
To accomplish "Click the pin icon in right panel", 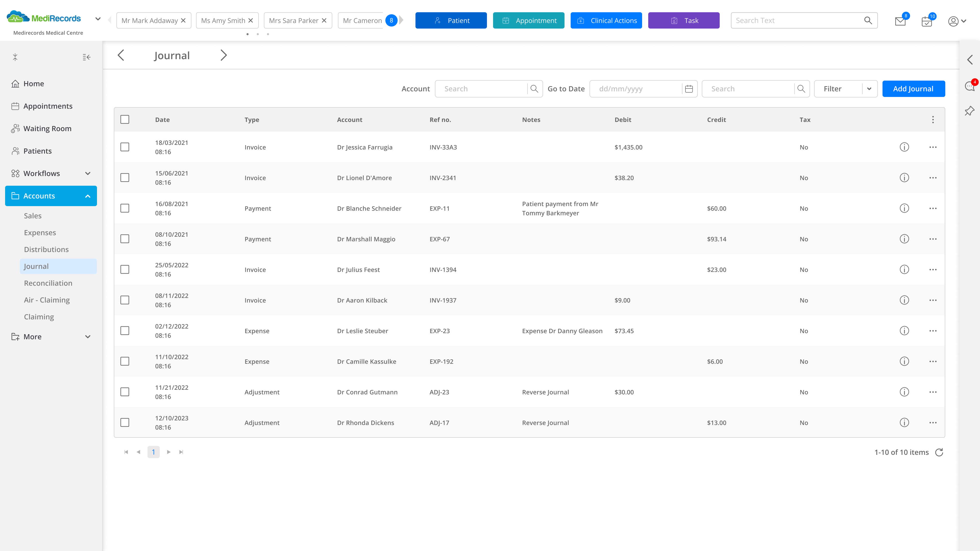I will point(970,111).
